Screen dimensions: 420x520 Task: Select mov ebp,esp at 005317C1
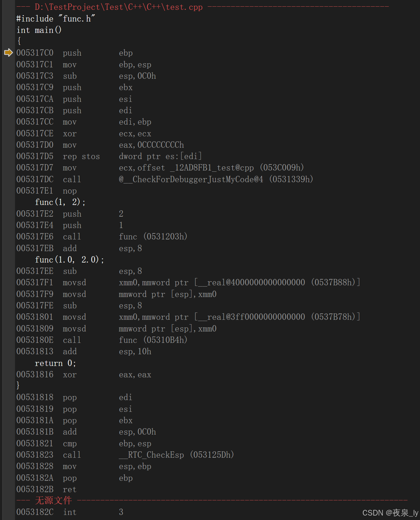coord(84,65)
